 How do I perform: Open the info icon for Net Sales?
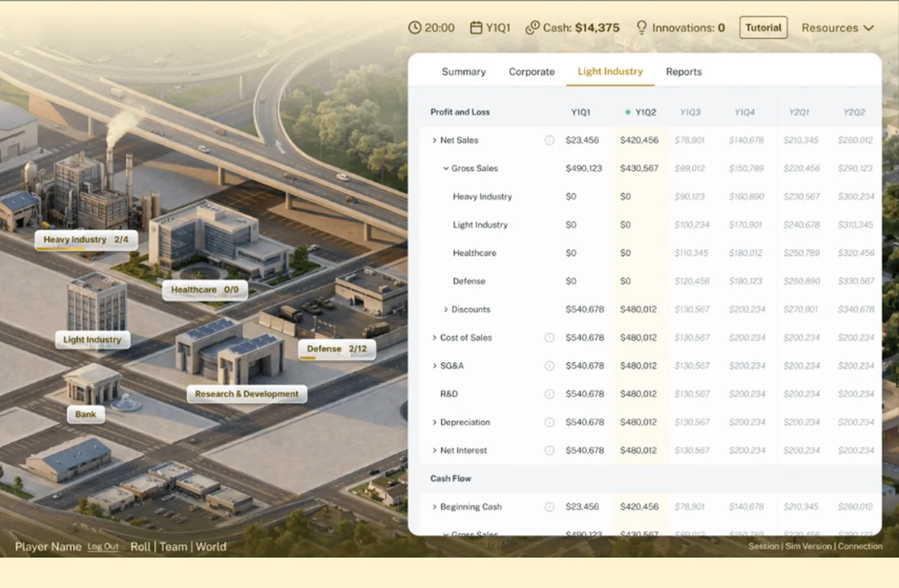coord(550,140)
